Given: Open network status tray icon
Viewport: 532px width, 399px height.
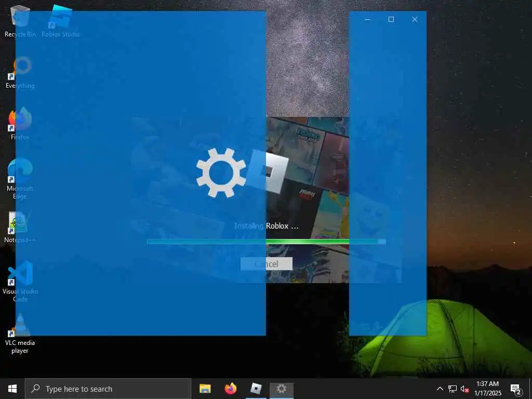Looking at the screenshot, I should pyautogui.click(x=453, y=389).
